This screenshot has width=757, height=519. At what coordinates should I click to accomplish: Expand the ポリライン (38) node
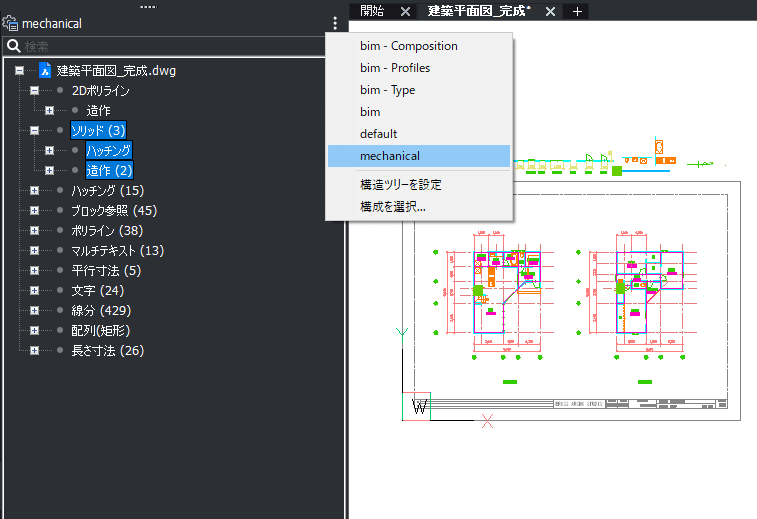click(x=34, y=231)
